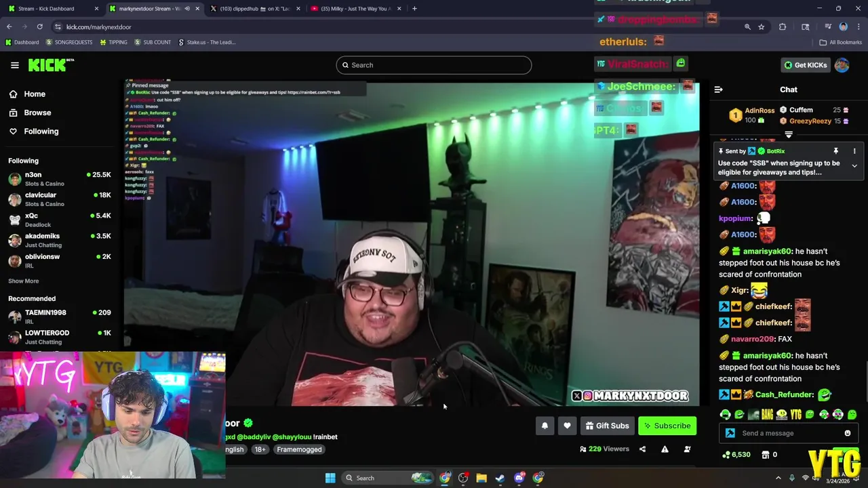
Task: Report the stream with warning icon
Action: (665, 449)
